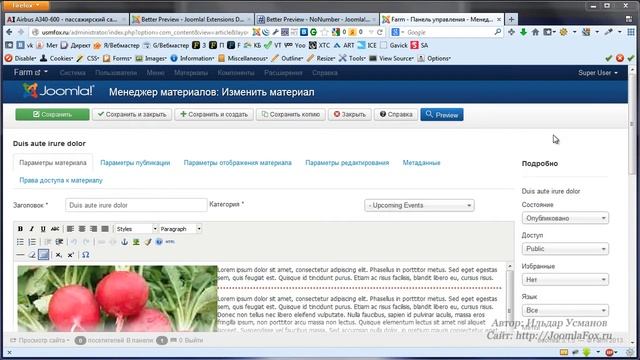
Task: Click the radish image in editor
Action: [x=117, y=298]
